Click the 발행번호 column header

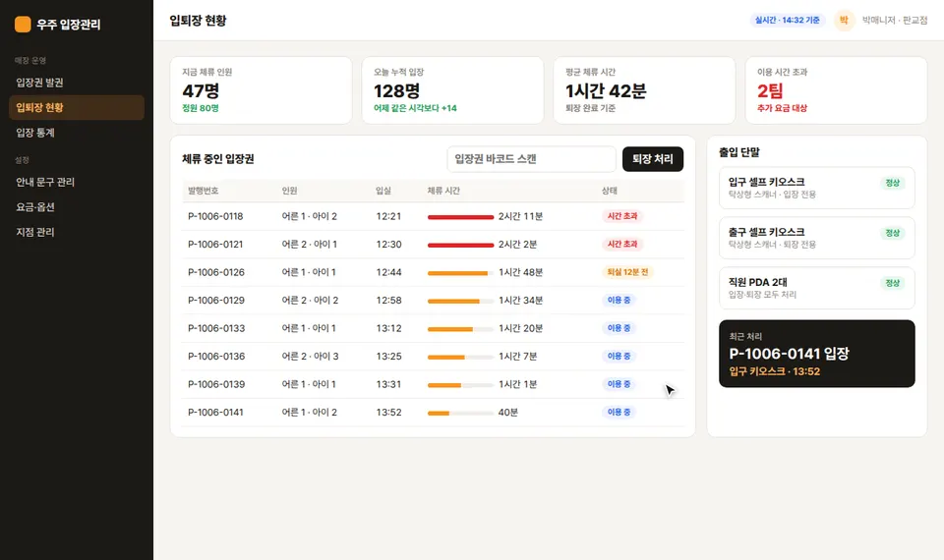(x=203, y=191)
